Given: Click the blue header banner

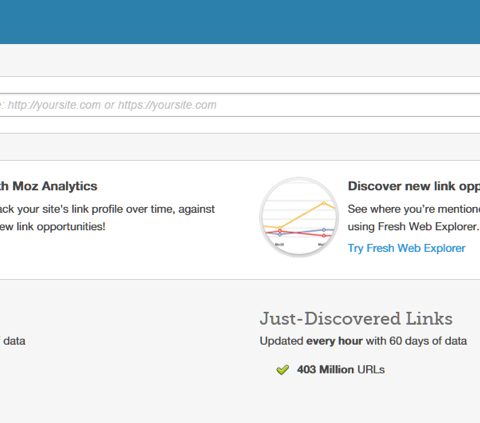Looking at the screenshot, I should (240, 22).
